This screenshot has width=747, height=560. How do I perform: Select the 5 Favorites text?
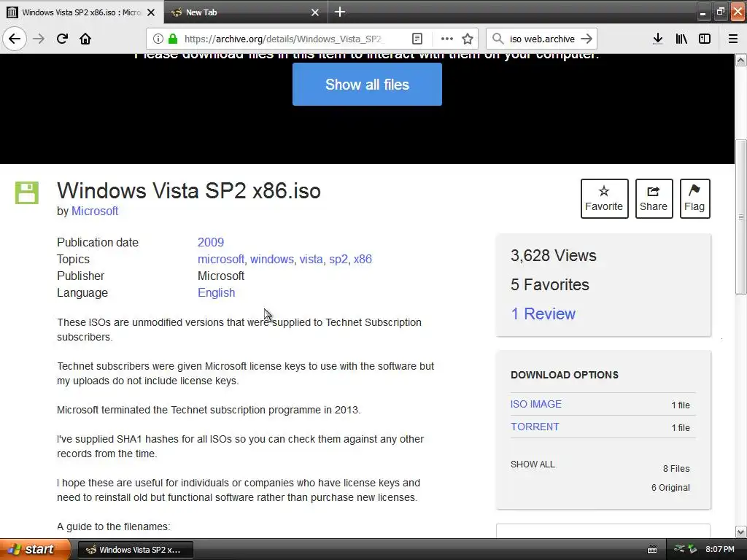click(x=550, y=285)
